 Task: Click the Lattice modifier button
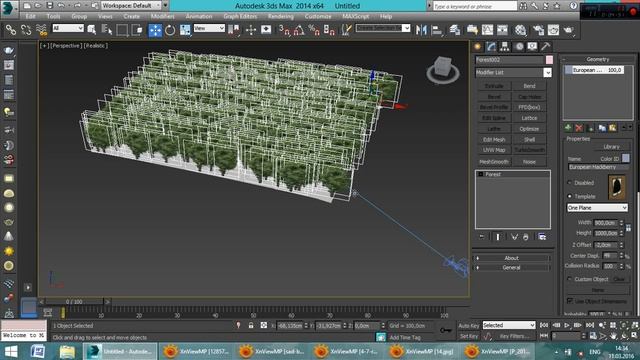529,118
